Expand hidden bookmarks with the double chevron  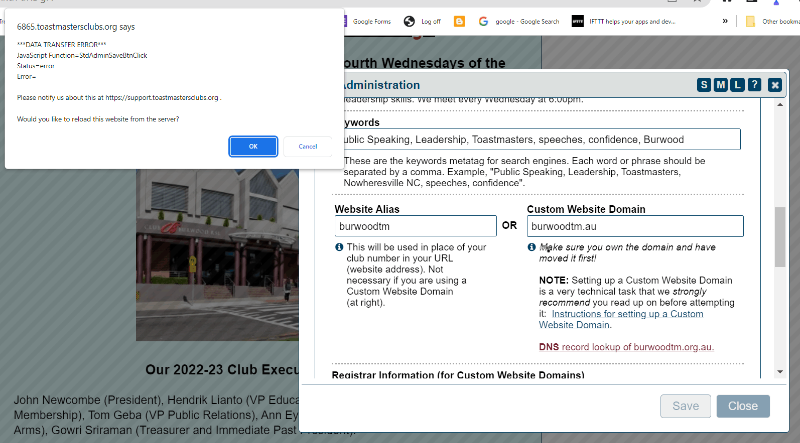(724, 21)
